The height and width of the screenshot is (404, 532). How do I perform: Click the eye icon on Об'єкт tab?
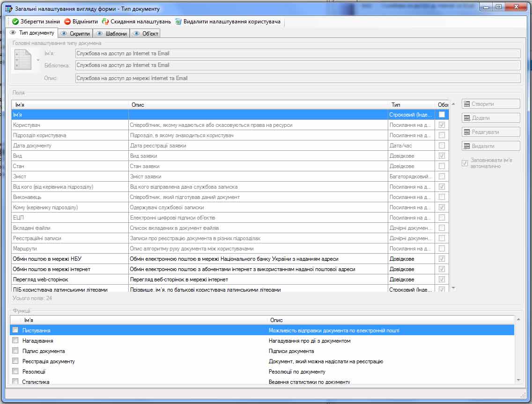click(x=136, y=33)
